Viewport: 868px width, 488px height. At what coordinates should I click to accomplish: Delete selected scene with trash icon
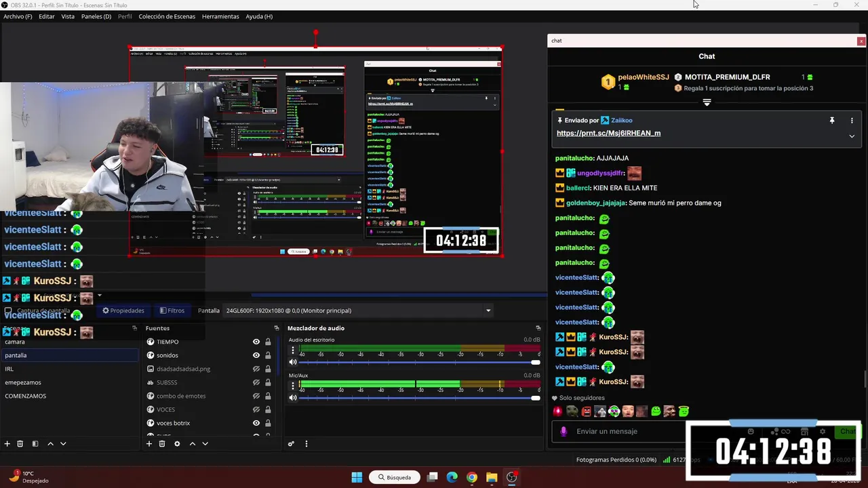(20, 444)
